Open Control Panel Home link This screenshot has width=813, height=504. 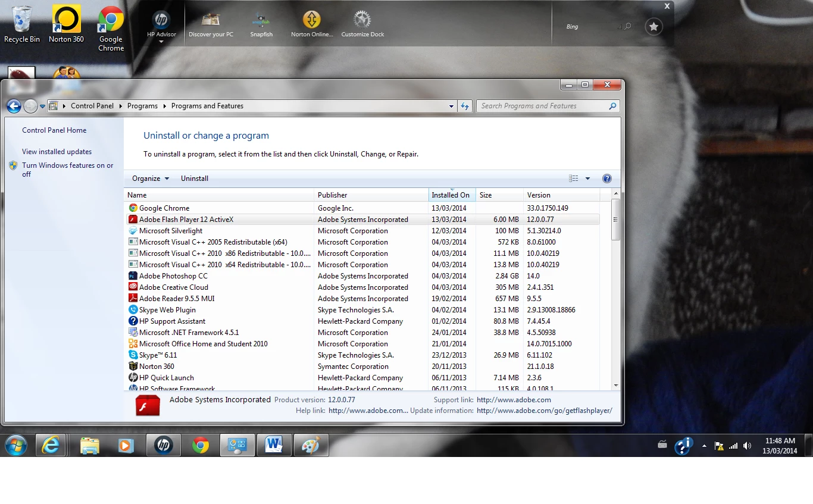[54, 130]
